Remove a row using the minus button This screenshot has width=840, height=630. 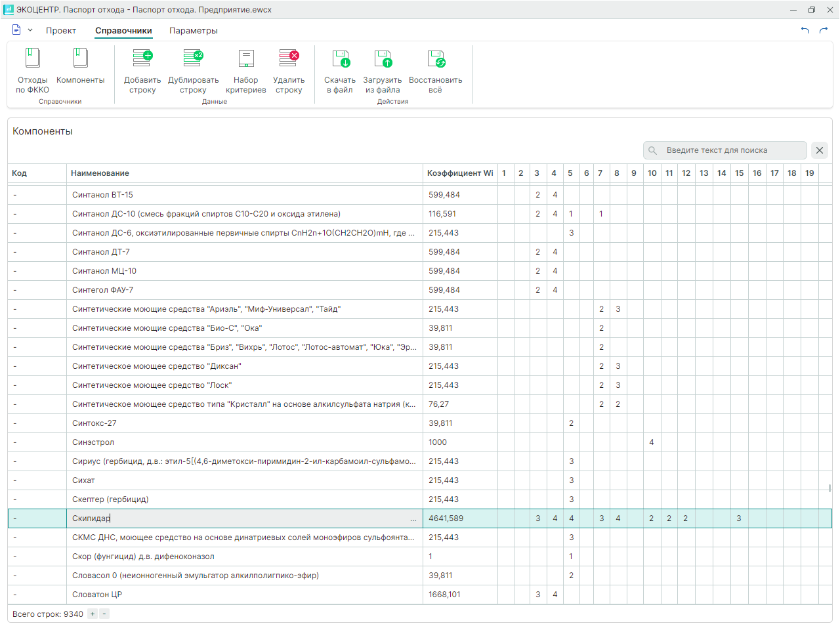pos(104,614)
